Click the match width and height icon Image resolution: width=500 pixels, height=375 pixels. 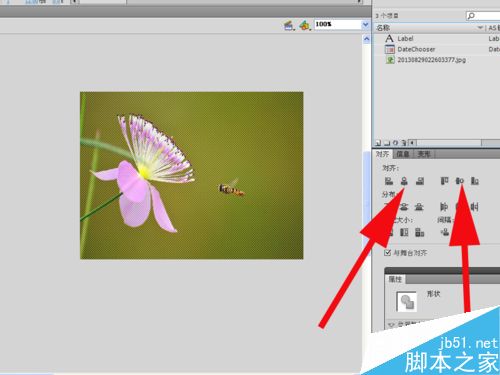coord(419,232)
